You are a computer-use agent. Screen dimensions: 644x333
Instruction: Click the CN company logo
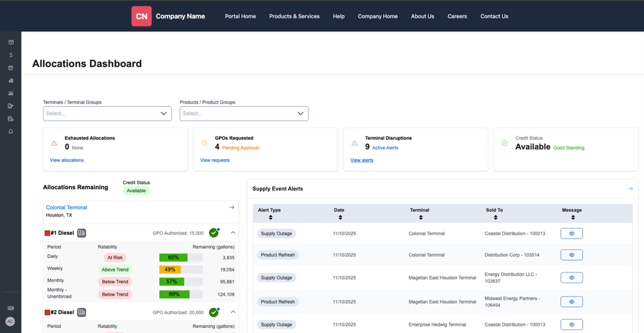point(141,16)
